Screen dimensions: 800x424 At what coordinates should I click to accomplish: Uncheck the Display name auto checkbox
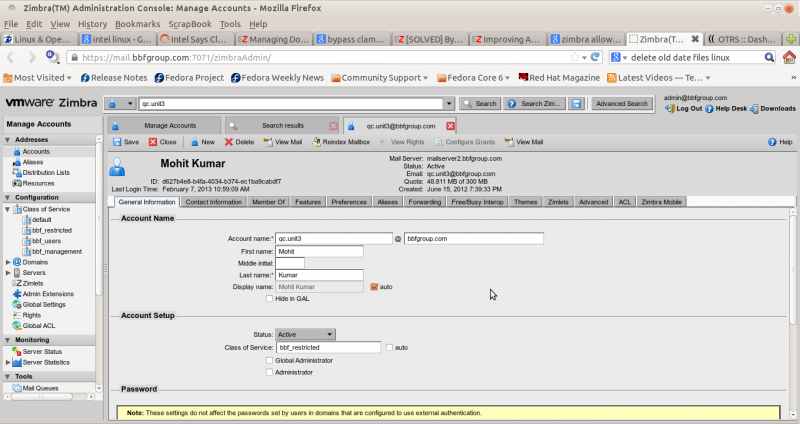tap(374, 287)
